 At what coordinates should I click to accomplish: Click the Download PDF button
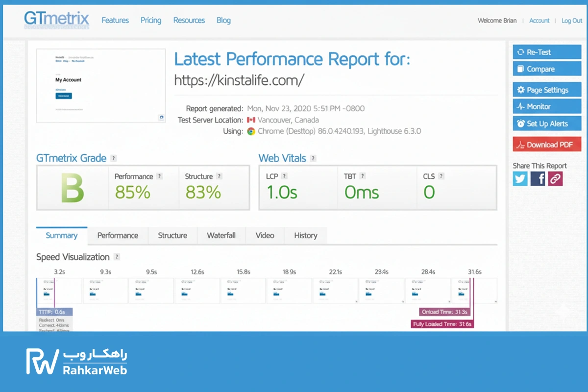click(x=547, y=145)
